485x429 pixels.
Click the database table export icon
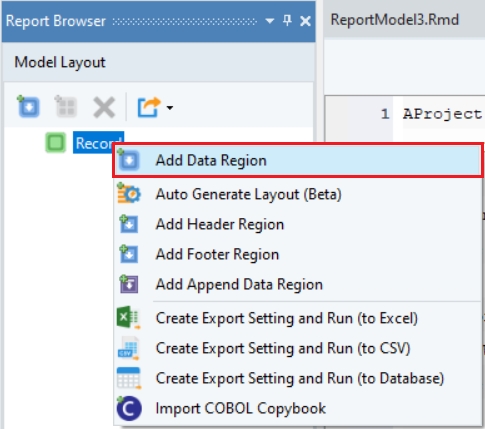point(129,378)
